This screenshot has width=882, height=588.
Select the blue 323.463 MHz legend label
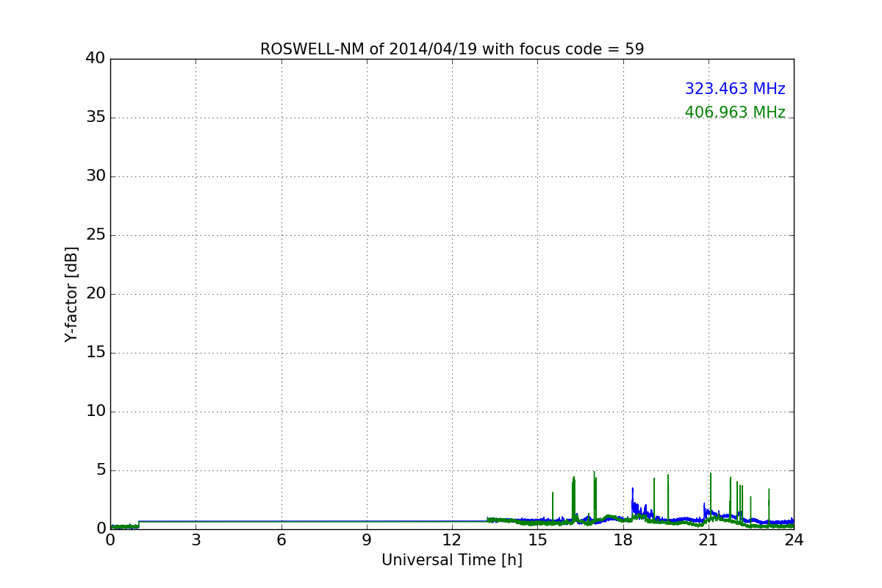(x=735, y=89)
